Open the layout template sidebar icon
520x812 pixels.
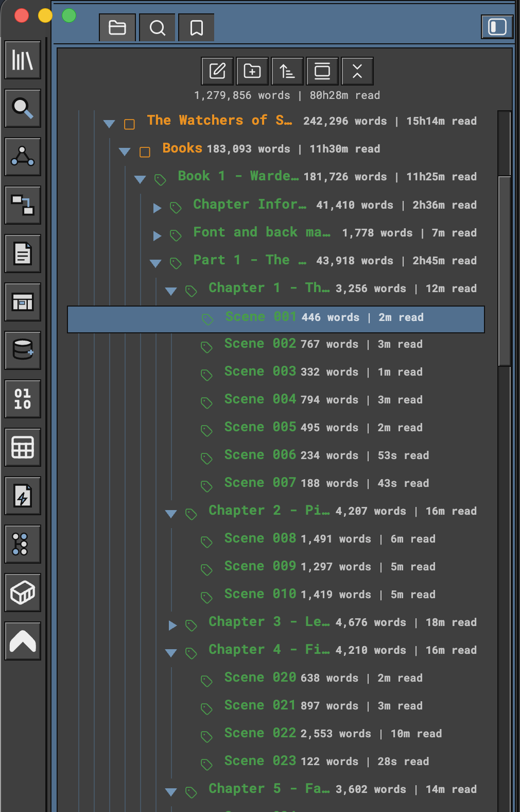23,302
